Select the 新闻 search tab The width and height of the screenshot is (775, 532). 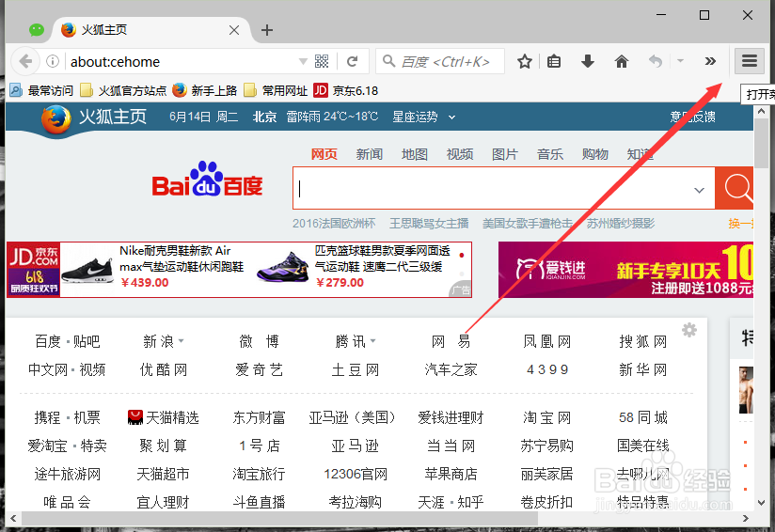coord(370,154)
